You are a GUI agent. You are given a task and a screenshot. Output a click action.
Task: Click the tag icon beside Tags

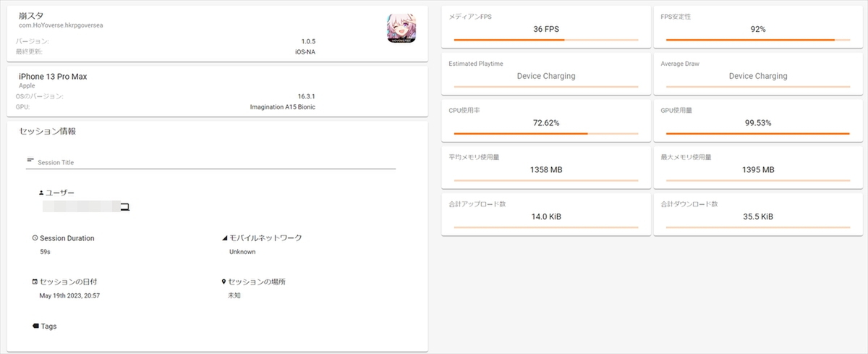[x=35, y=326]
